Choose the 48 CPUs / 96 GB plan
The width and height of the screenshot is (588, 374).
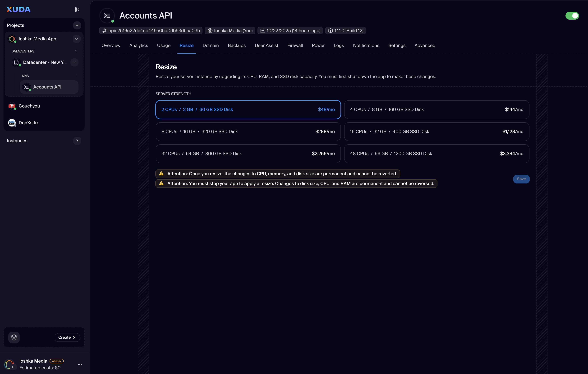tap(436, 154)
